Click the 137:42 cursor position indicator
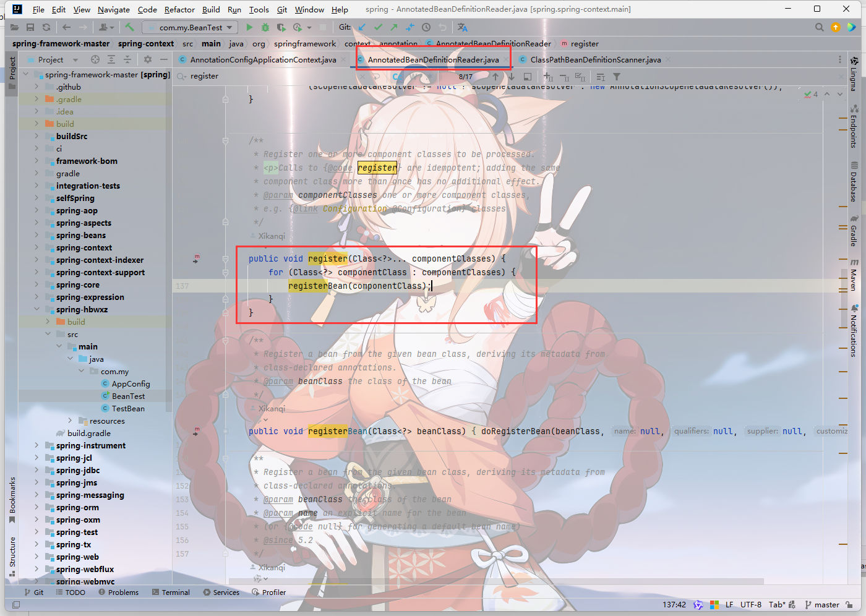The width and height of the screenshot is (866, 616). [674, 604]
